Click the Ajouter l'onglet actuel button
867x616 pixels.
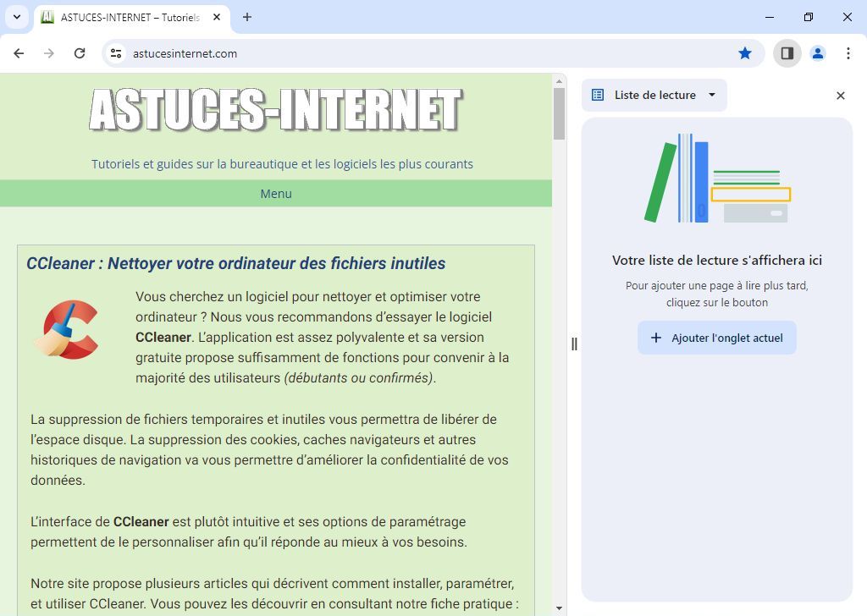click(x=716, y=337)
